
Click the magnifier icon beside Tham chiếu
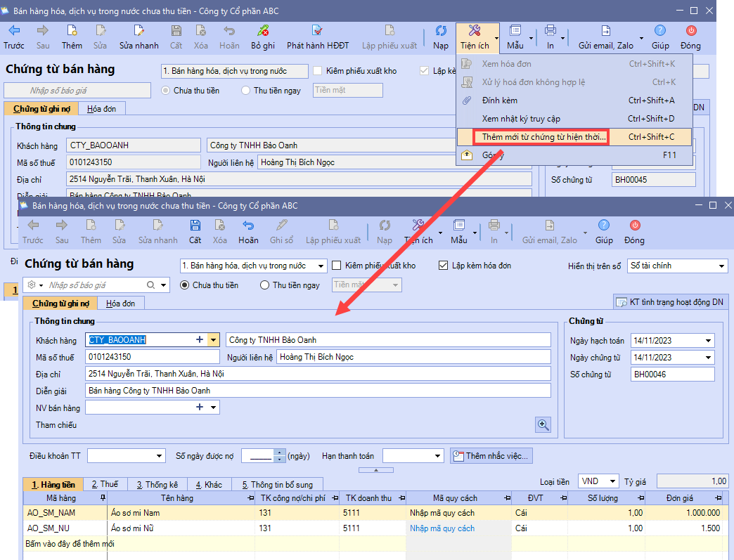tap(543, 424)
